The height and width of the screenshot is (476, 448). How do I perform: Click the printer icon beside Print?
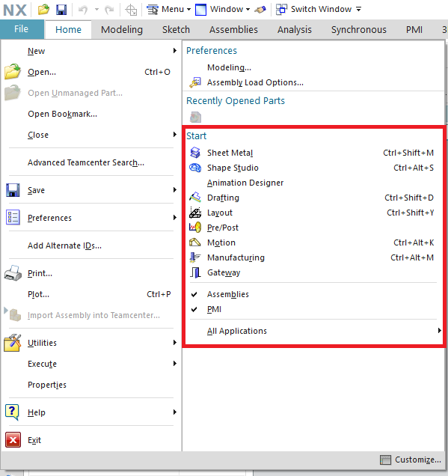[13, 273]
